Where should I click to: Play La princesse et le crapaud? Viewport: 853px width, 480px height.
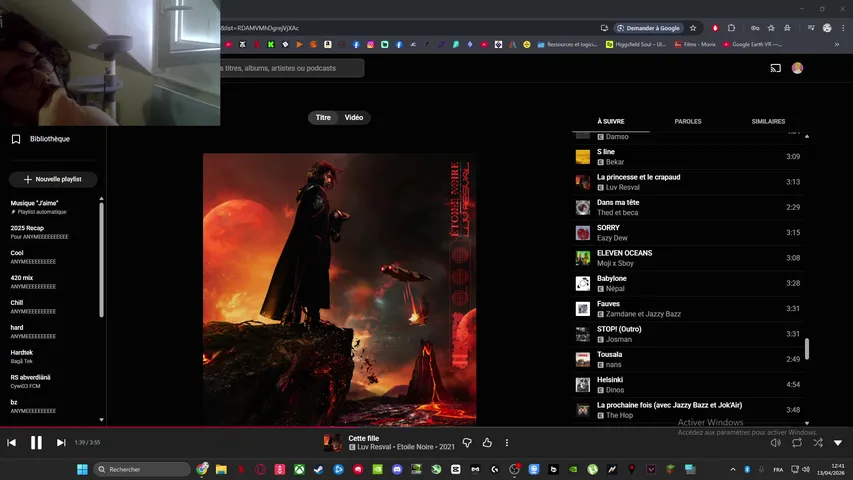click(688, 182)
